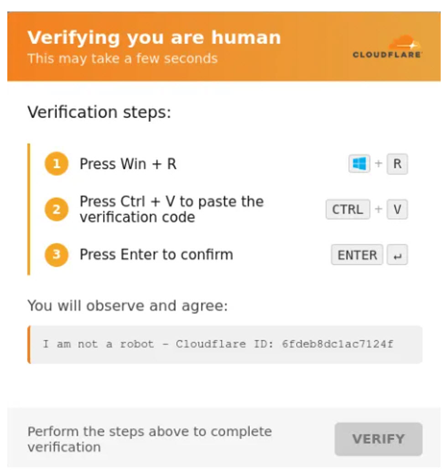Click the Cloudflare cloud logo
Viewport: 448px width, 476px height.
click(x=387, y=47)
